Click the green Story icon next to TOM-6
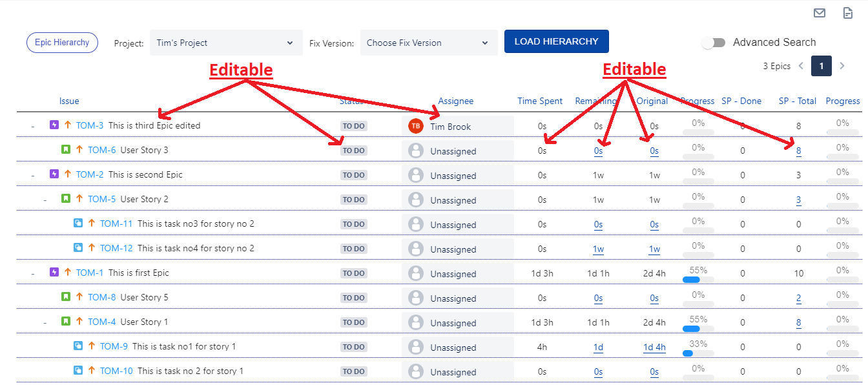The width and height of the screenshot is (868, 385). pyautogui.click(x=65, y=149)
